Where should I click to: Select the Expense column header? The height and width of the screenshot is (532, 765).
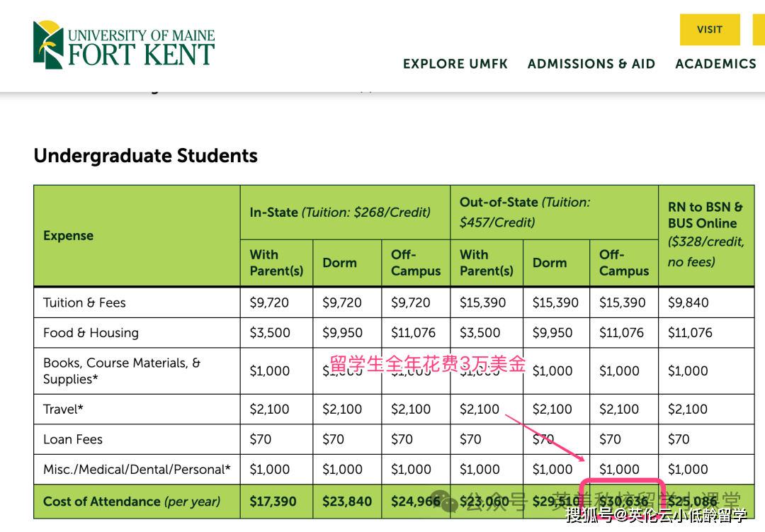[x=69, y=236]
